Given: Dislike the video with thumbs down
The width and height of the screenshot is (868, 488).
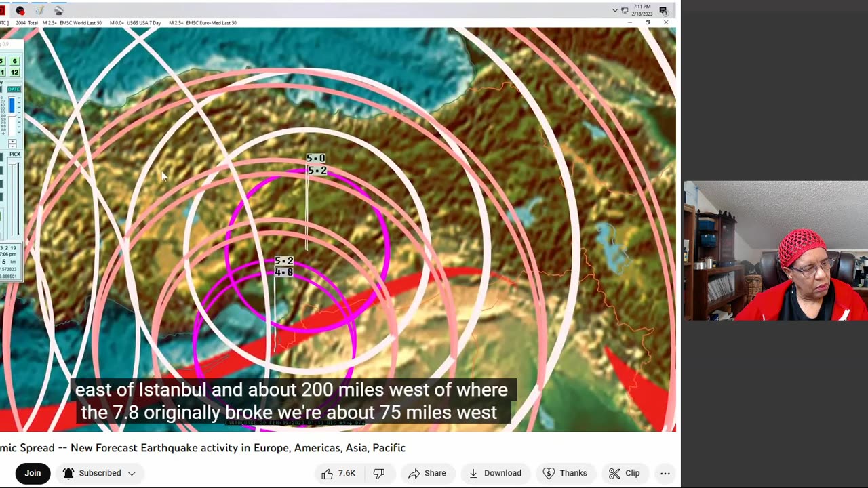Looking at the screenshot, I should pos(379,473).
